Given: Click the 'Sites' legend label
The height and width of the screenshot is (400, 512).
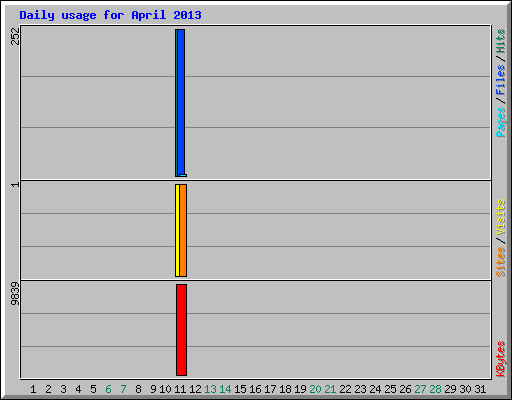Looking at the screenshot, I should click(501, 262).
